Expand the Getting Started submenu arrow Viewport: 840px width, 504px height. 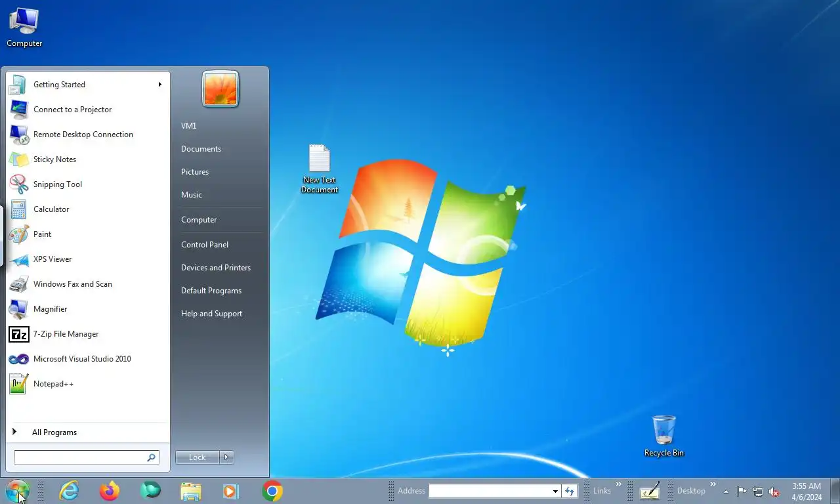(159, 85)
